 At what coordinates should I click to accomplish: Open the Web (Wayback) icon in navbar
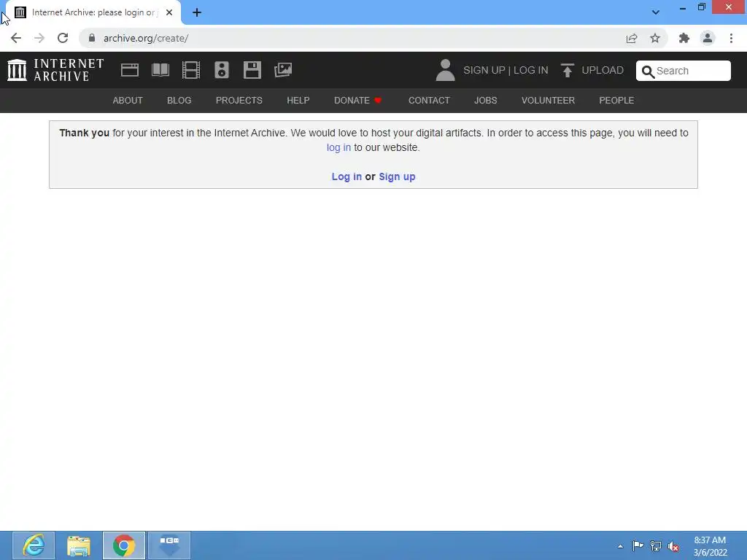coord(130,70)
